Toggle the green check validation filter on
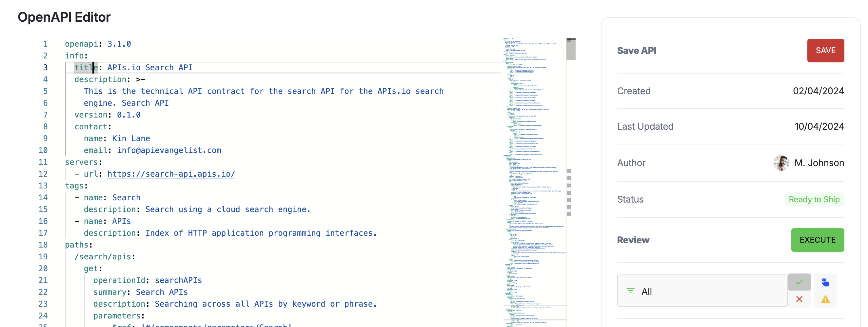The width and height of the screenshot is (868, 327). 799,282
